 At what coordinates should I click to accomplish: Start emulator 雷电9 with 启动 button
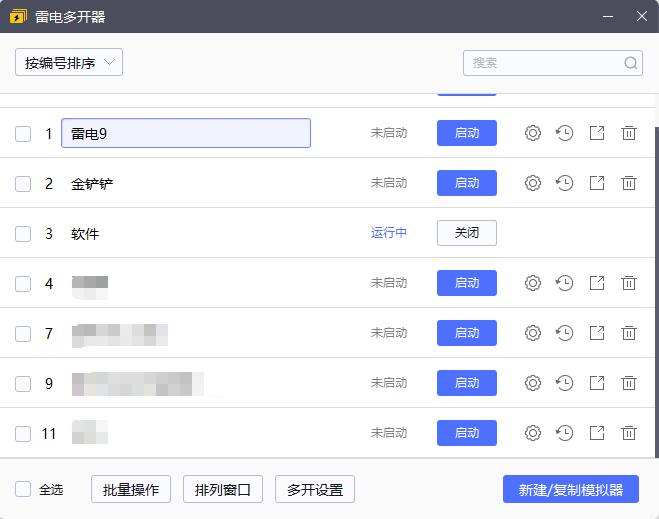click(467, 133)
